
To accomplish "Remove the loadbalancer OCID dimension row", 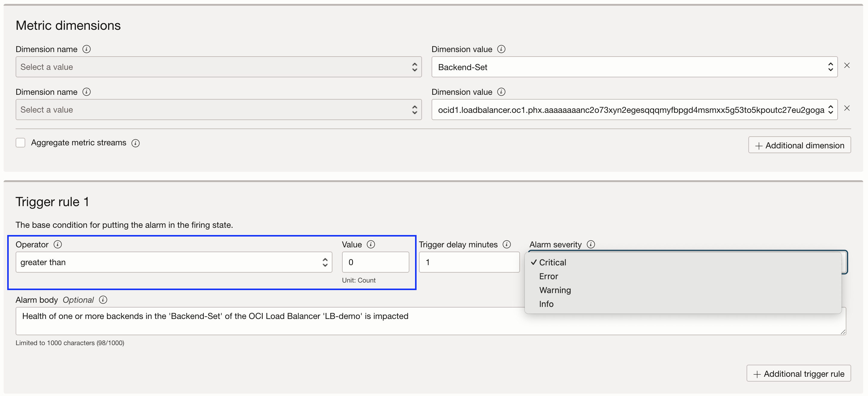I will click(x=847, y=108).
